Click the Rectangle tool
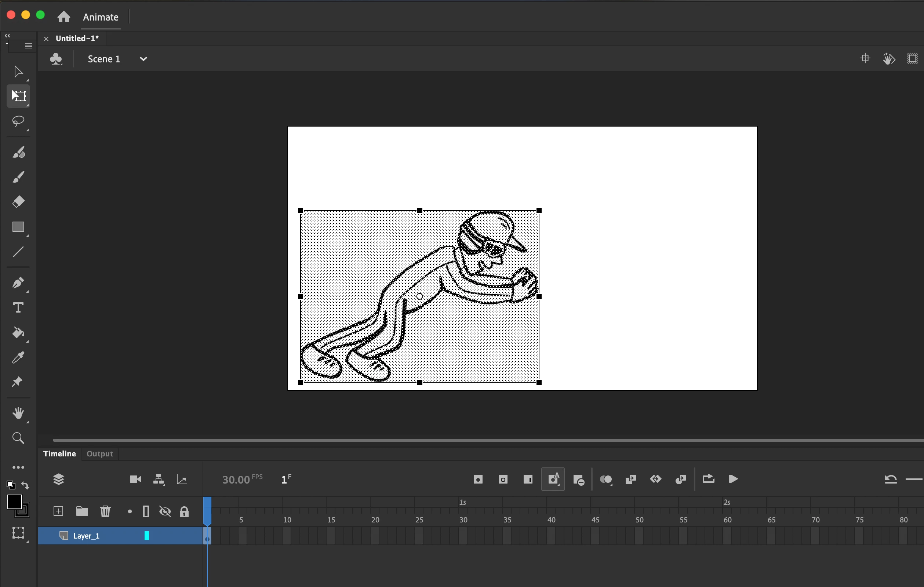The height and width of the screenshot is (587, 924). coord(18,227)
